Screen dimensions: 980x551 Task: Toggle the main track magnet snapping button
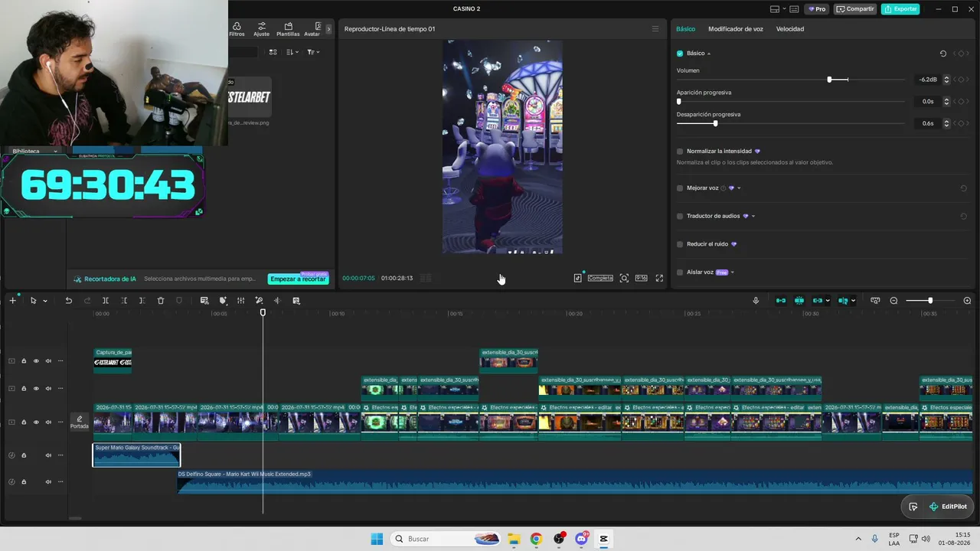coord(781,301)
